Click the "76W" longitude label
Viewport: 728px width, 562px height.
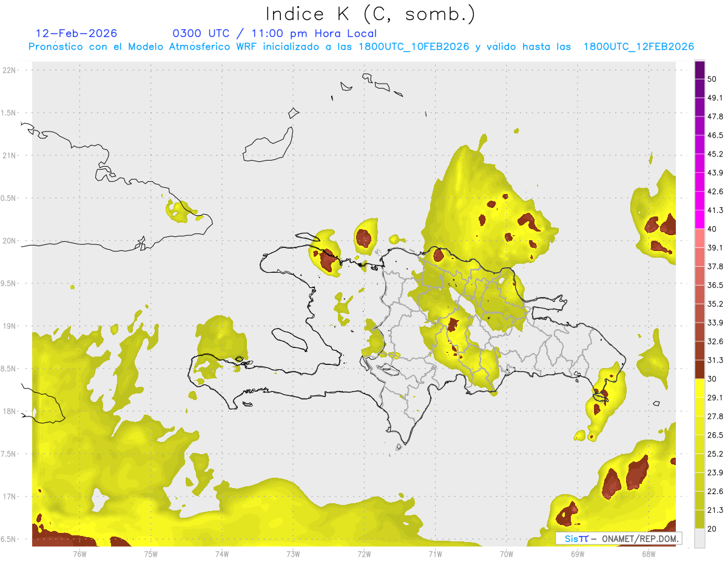point(79,554)
